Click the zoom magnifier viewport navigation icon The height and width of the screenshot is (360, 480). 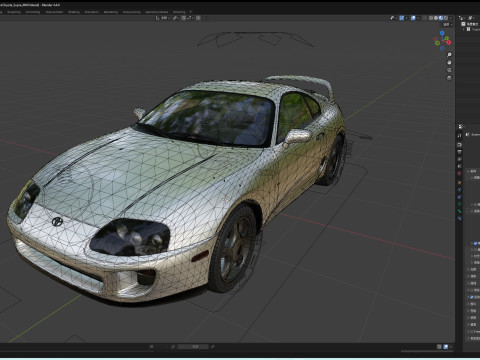tap(449, 55)
